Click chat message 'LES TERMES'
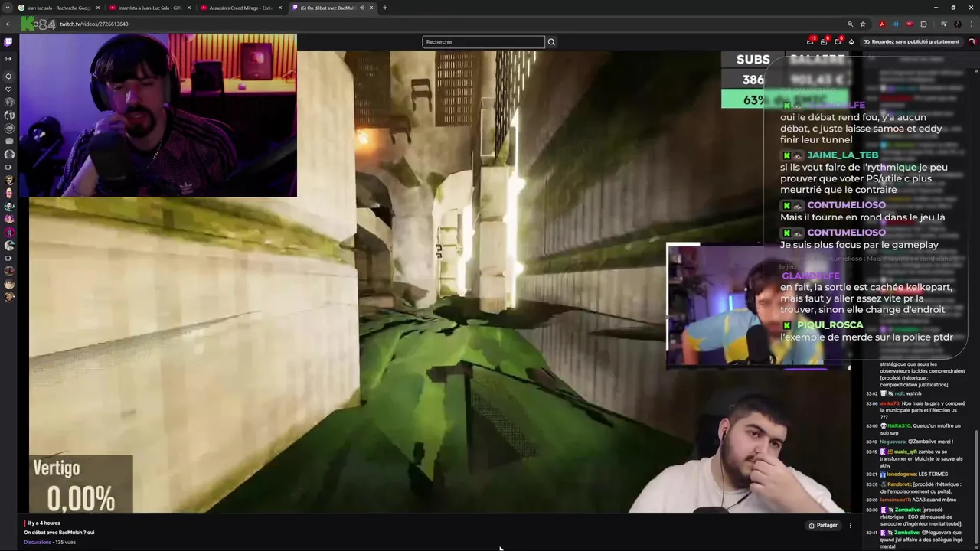 pos(932,474)
